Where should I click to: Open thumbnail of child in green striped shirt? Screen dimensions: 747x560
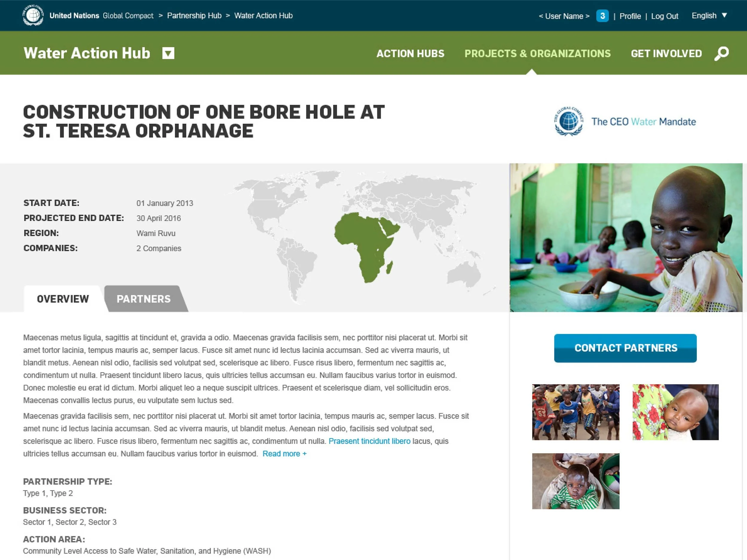(576, 481)
